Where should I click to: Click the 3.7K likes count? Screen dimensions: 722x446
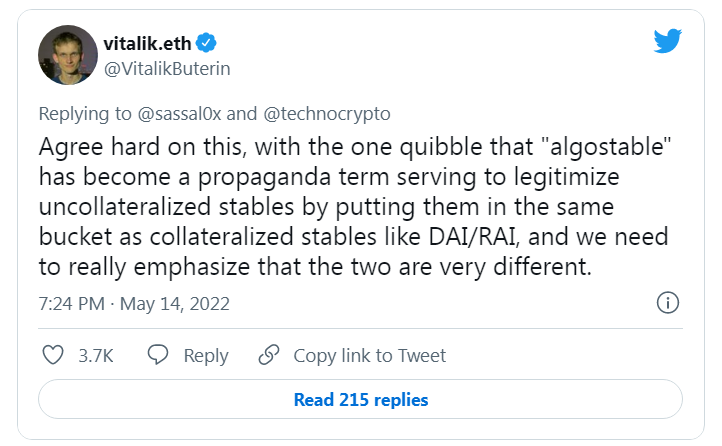(96, 356)
